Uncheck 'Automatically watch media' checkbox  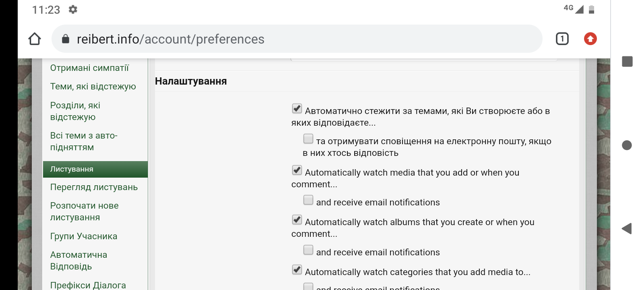pyautogui.click(x=297, y=170)
